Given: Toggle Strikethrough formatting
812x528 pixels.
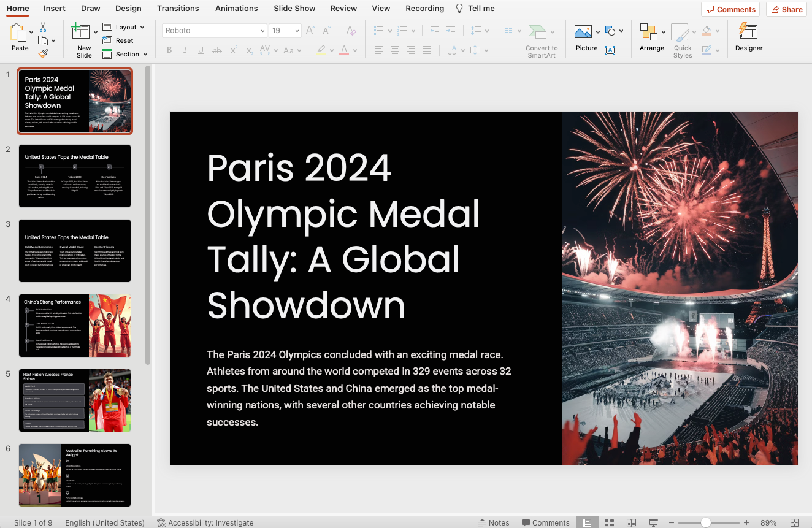Looking at the screenshot, I should tap(217, 50).
